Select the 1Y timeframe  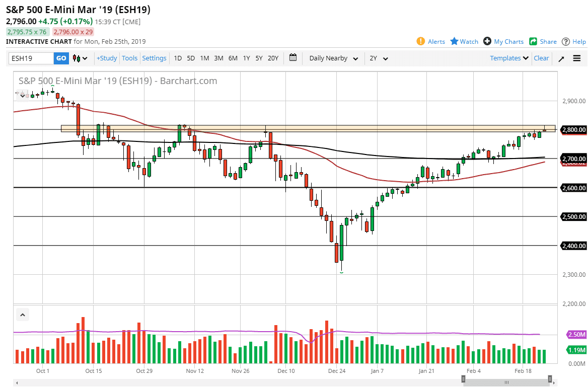click(x=246, y=58)
